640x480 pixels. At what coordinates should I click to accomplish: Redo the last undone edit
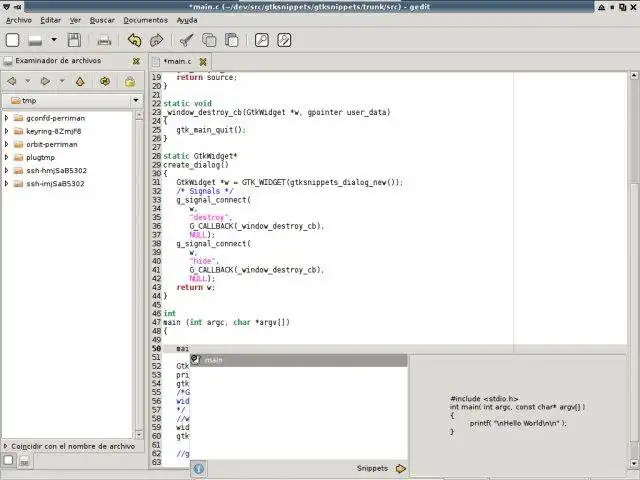(157, 40)
